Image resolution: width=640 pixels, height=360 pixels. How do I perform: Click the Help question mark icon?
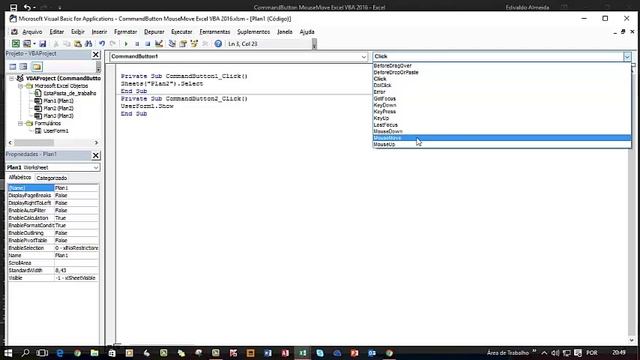tap(218, 44)
